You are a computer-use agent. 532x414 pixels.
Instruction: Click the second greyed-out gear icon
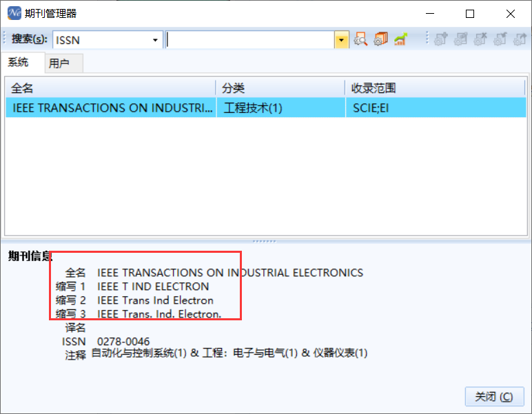[461, 40]
